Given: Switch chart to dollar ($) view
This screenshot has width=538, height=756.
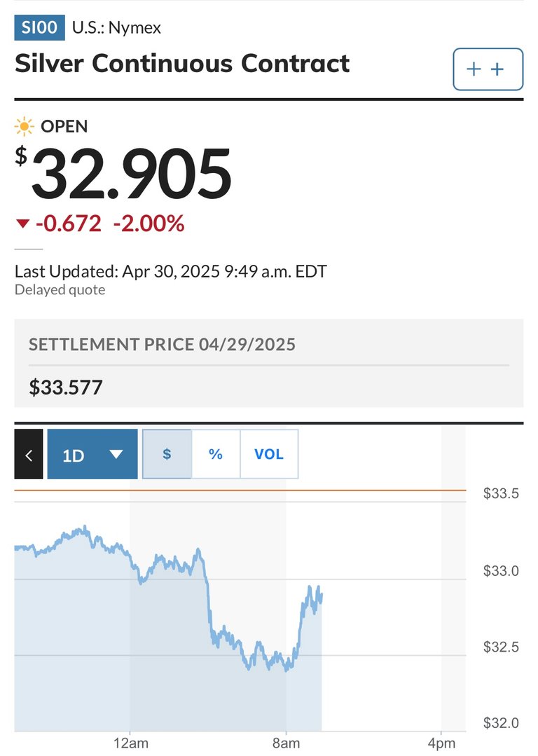Looking at the screenshot, I should 167,454.
